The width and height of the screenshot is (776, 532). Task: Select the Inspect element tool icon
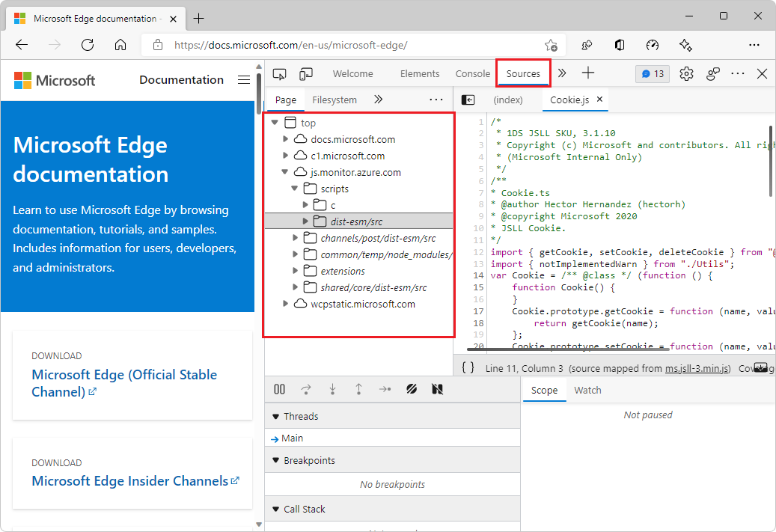point(279,73)
